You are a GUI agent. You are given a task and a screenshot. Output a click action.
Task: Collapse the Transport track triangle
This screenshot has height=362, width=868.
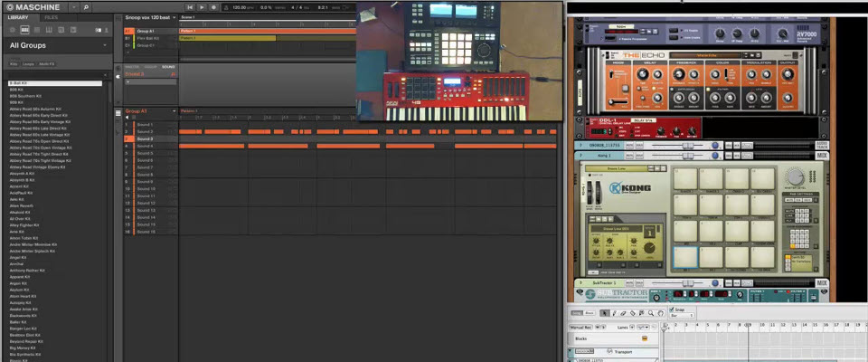(570, 350)
